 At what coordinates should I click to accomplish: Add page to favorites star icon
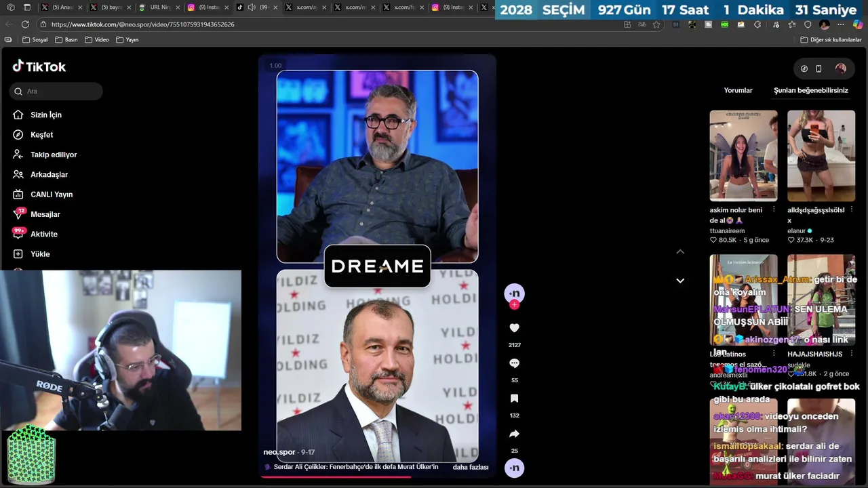(x=656, y=24)
